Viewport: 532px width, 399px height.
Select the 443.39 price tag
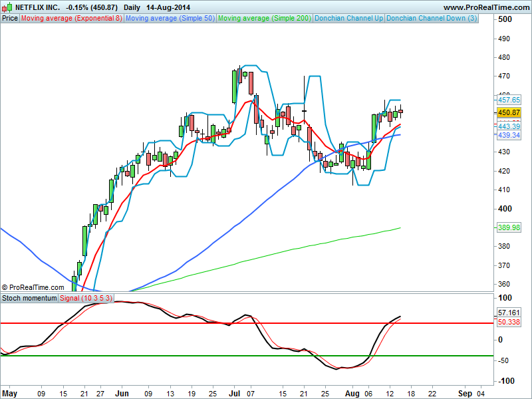point(509,126)
